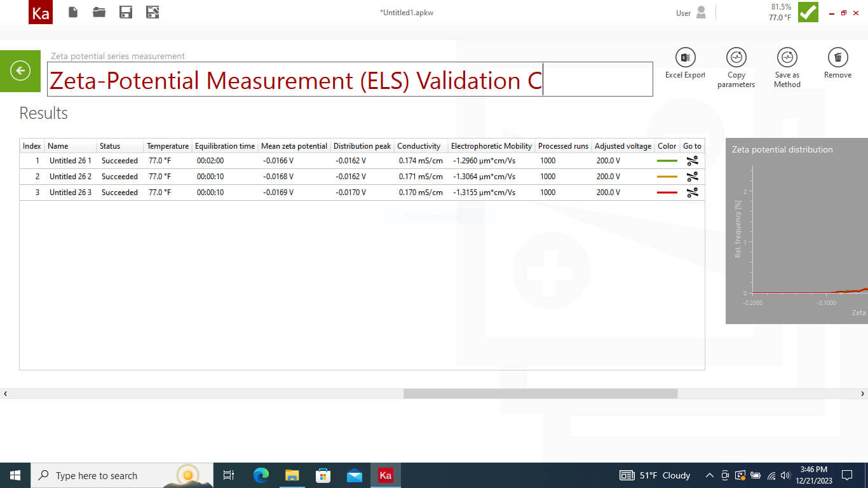
Task: Click the green color swatch of row 1
Action: 667,161
